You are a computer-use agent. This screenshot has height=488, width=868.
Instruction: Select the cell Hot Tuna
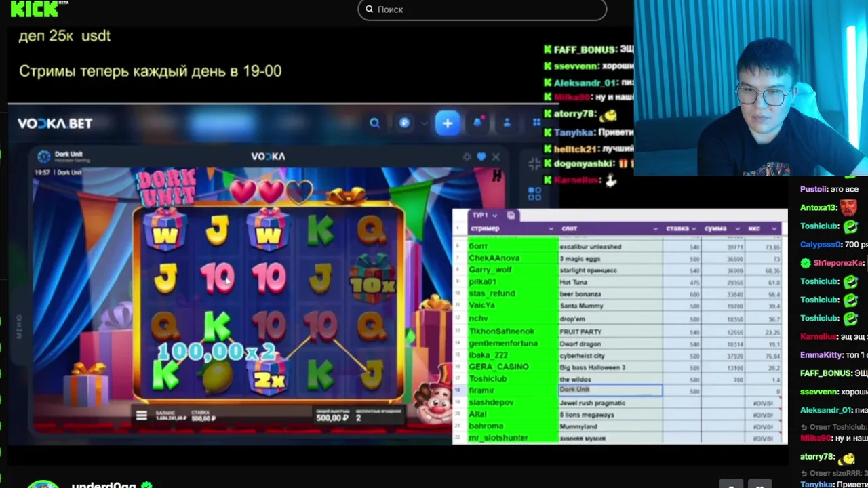[x=610, y=282]
